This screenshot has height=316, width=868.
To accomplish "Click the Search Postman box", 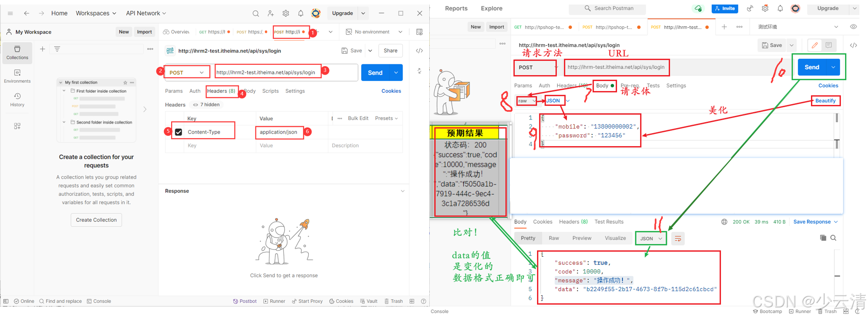I will [607, 9].
